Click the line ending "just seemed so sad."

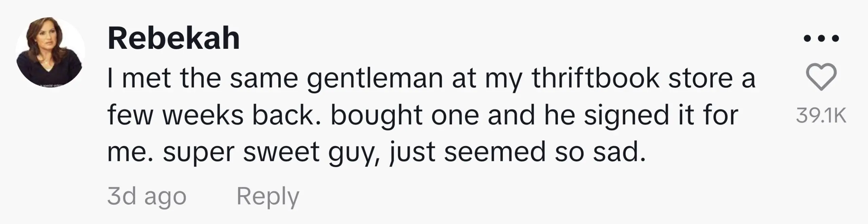click(x=376, y=152)
